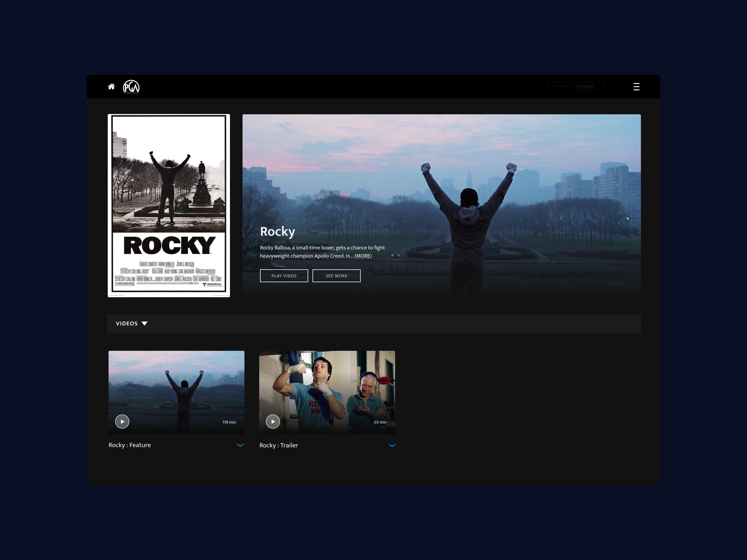Click the Rocky Feature thumbnail image

point(176,392)
